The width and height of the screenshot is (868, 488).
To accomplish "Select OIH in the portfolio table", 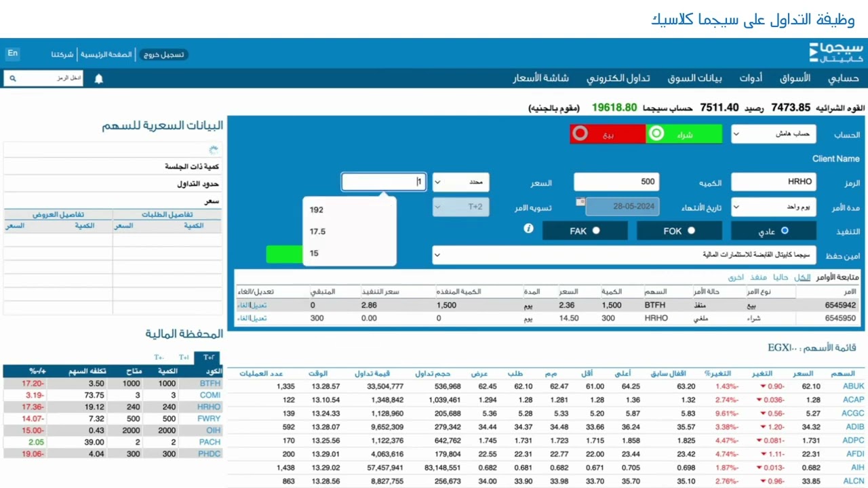I will 214,430.
